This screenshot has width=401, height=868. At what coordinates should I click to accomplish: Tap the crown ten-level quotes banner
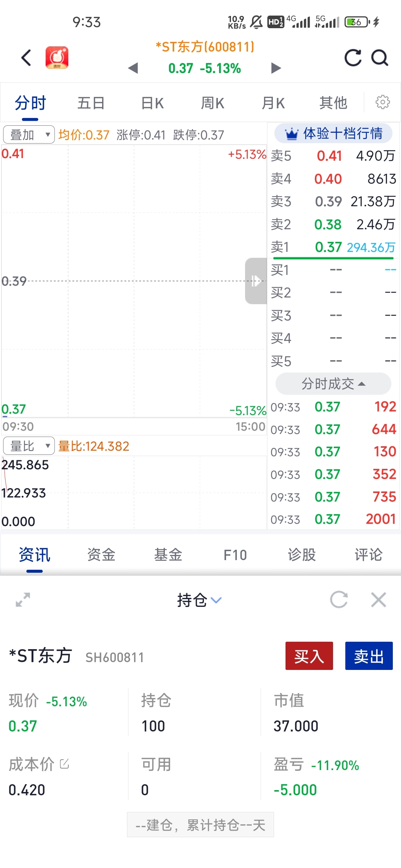pos(333,133)
